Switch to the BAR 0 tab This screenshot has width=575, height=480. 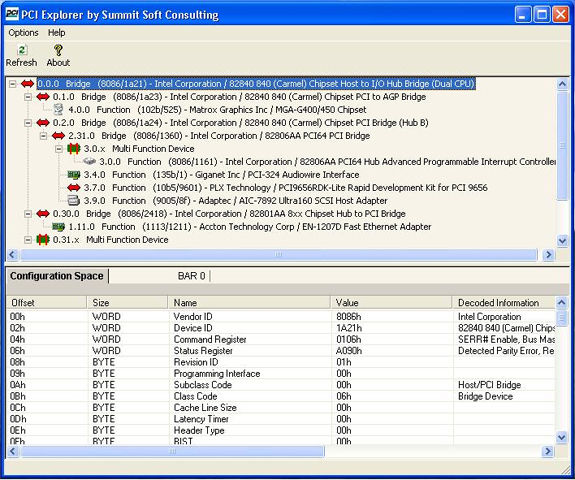pyautogui.click(x=191, y=276)
